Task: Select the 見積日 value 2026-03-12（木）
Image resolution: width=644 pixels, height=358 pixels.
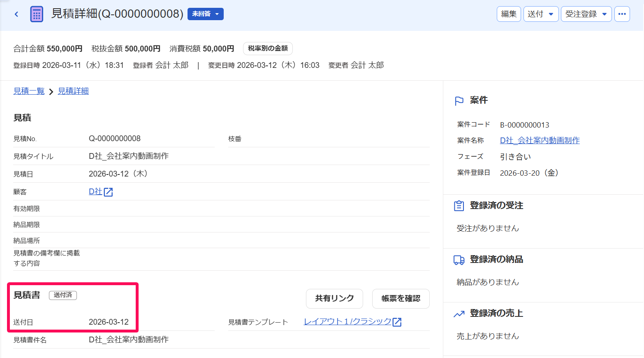Action: coord(118,174)
